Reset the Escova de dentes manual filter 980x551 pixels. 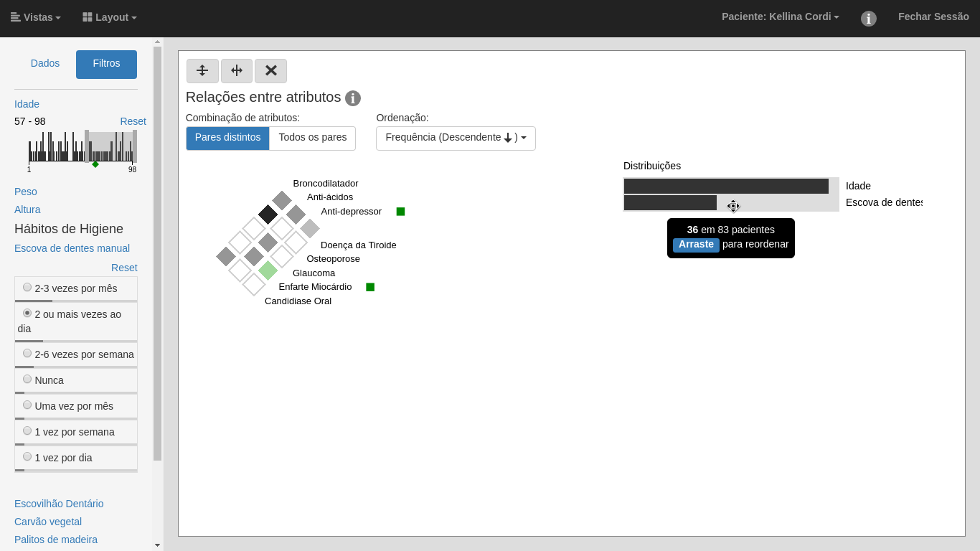[124, 268]
